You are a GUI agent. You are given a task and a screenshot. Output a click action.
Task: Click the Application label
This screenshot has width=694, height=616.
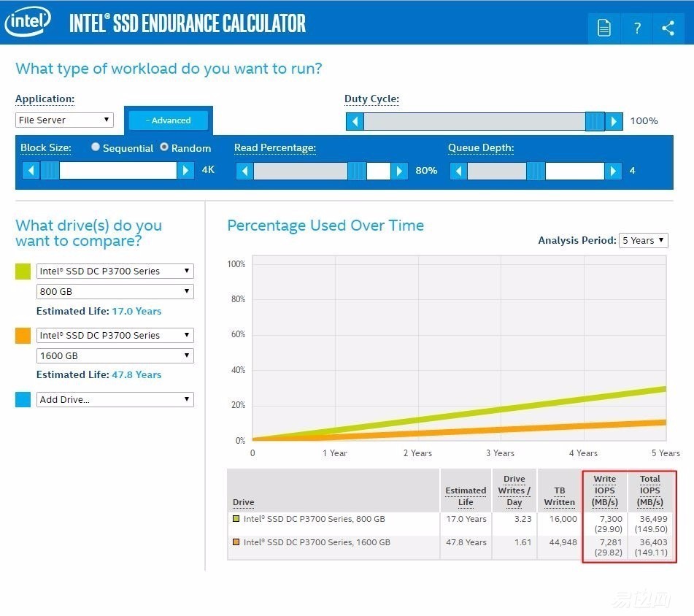(x=45, y=99)
